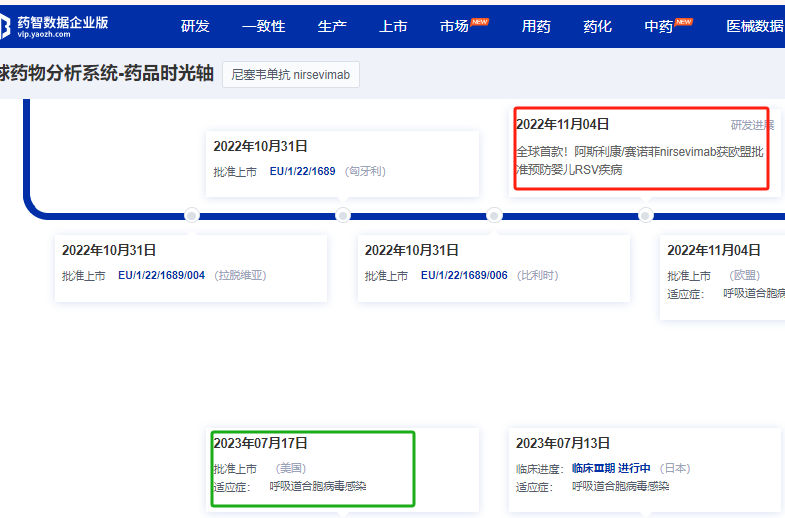Screen dimensions: 785x518
Task: Click 呼吸道合胞病毒感染 in the 美国 card
Action: click(x=318, y=486)
